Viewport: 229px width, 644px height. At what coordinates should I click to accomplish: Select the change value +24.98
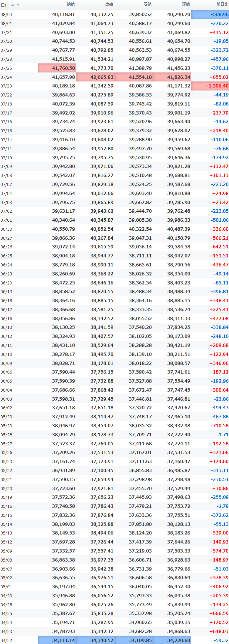coord(220,193)
